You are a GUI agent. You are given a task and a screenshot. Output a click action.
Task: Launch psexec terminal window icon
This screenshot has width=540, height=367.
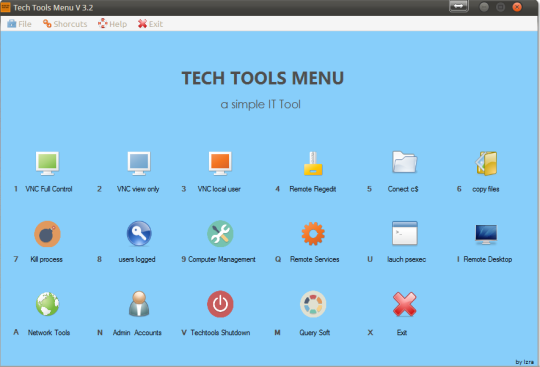[405, 233]
